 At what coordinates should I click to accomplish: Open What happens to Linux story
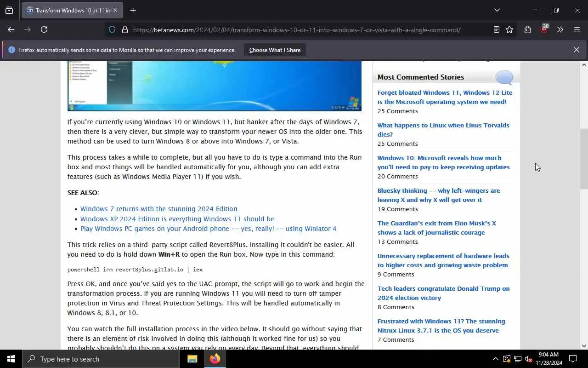[x=443, y=130]
